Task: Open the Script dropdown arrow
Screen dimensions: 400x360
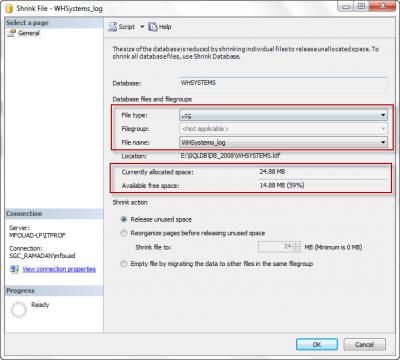Action: [x=142, y=27]
